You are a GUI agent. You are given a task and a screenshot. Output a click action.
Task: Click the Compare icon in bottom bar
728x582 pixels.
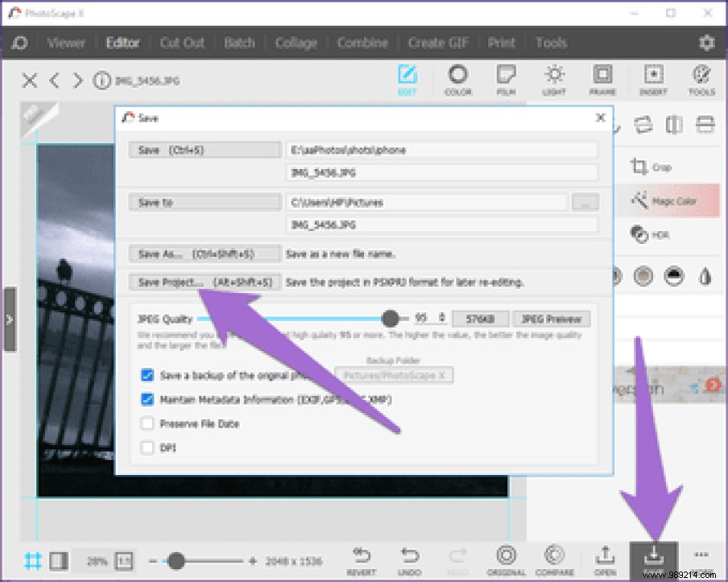tap(554, 557)
